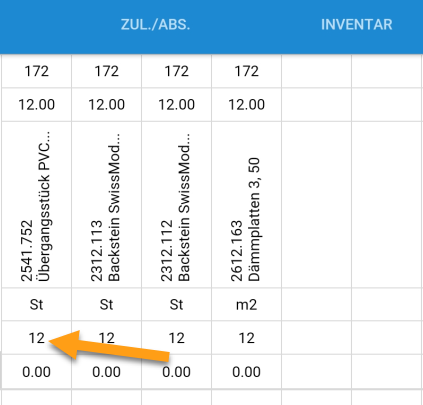The width and height of the screenshot is (423, 405).
Task: Click the 2312.113 Backstein SwissMod header cell
Action: (x=106, y=205)
